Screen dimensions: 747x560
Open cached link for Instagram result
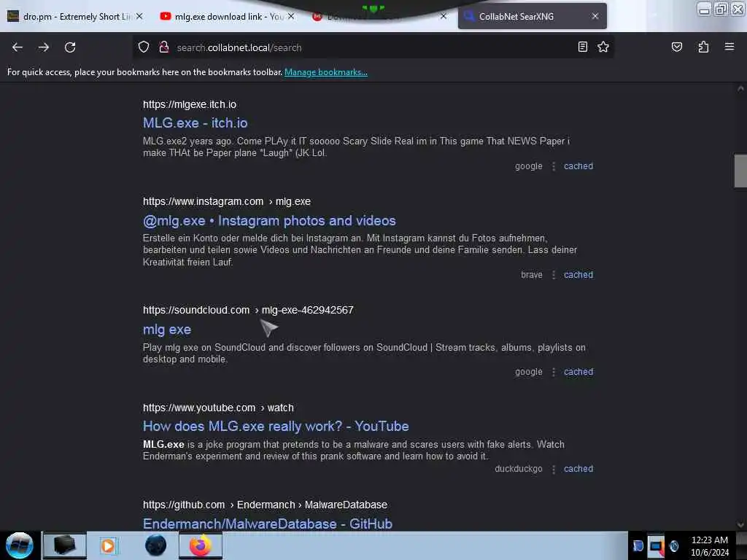tap(578, 275)
